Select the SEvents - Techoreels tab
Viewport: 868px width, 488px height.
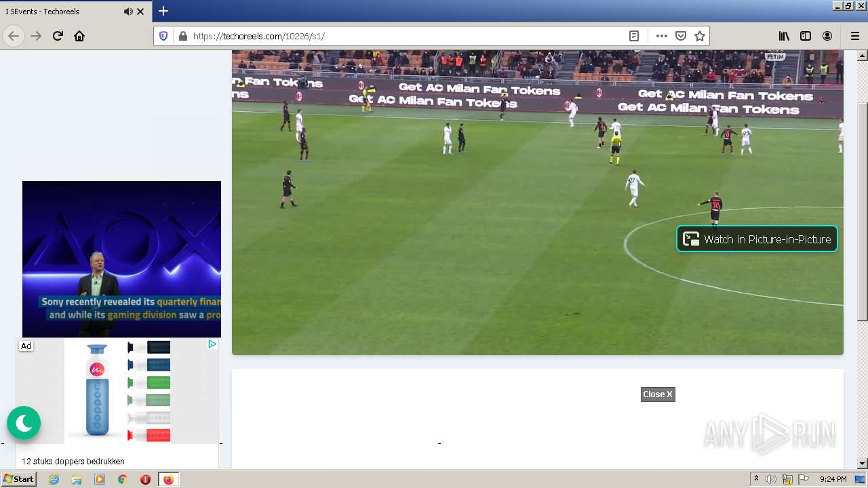point(76,12)
